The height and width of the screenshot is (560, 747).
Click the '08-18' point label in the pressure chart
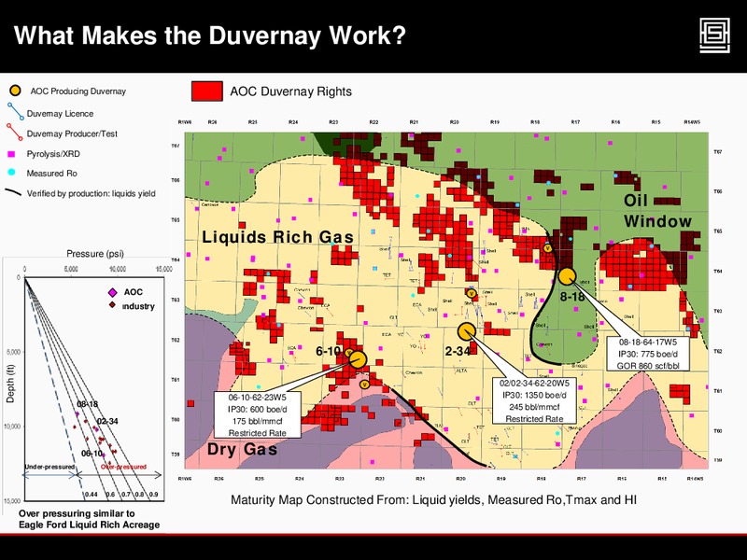tap(87, 404)
